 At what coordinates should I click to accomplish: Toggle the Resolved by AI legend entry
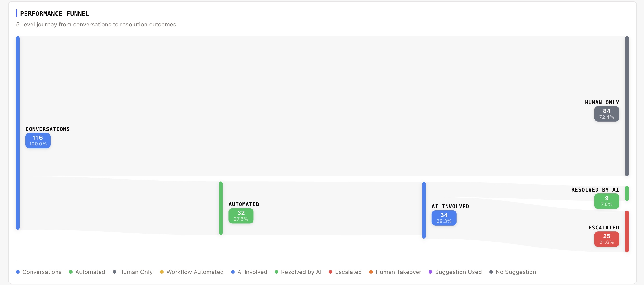tap(298, 272)
